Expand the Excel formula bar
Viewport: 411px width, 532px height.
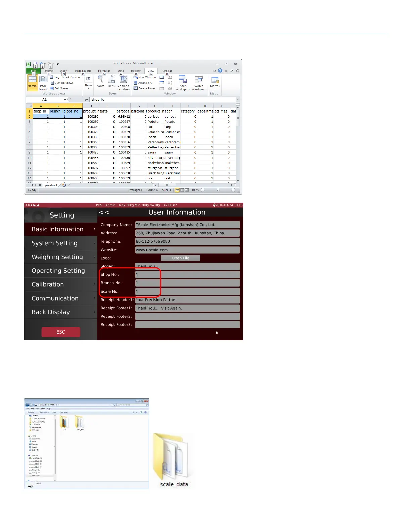238,100
